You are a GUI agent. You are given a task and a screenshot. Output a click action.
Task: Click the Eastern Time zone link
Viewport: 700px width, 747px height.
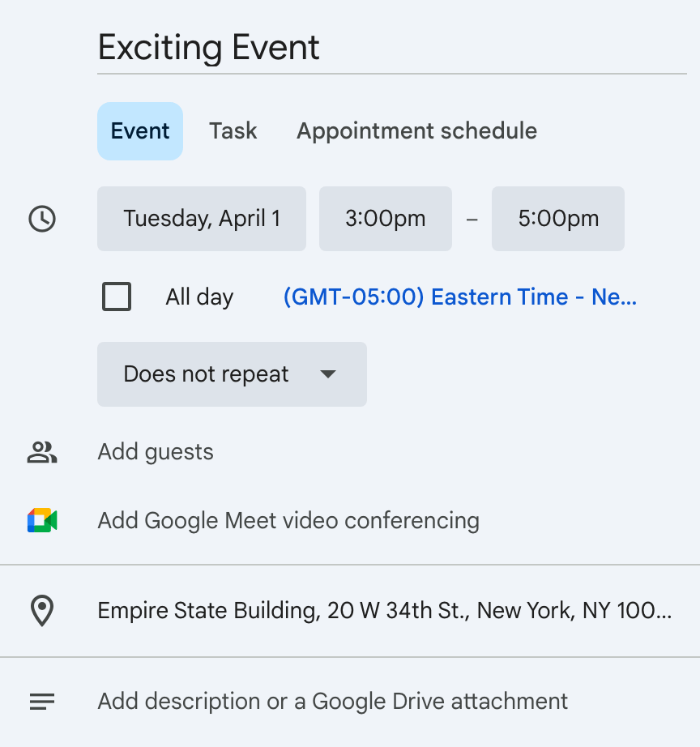[x=459, y=297]
